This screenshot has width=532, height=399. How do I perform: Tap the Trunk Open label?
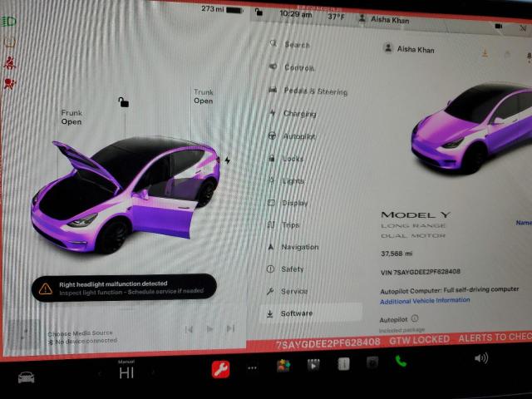point(203,96)
